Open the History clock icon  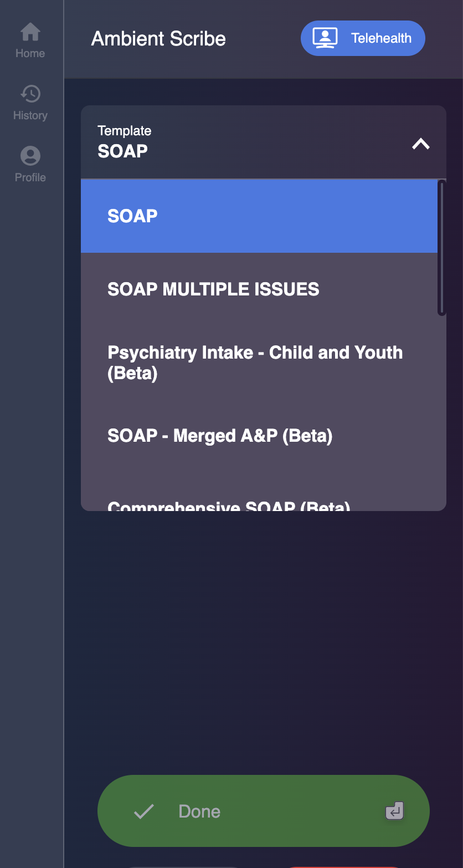(30, 94)
